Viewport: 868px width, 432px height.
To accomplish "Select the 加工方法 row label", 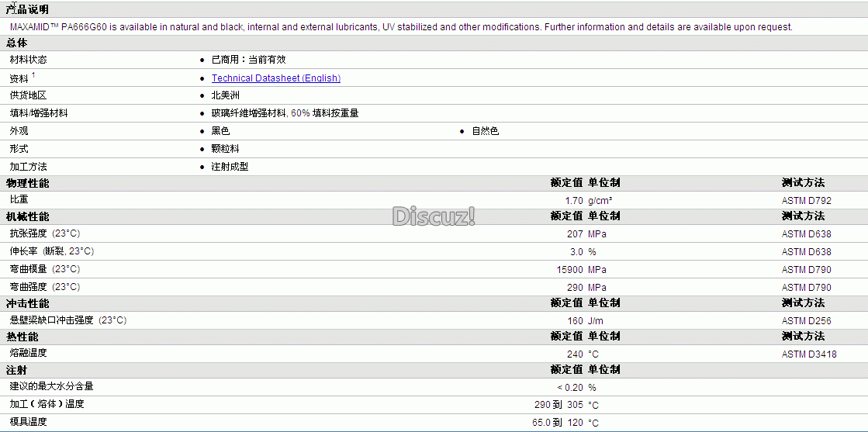I will 28,167.
